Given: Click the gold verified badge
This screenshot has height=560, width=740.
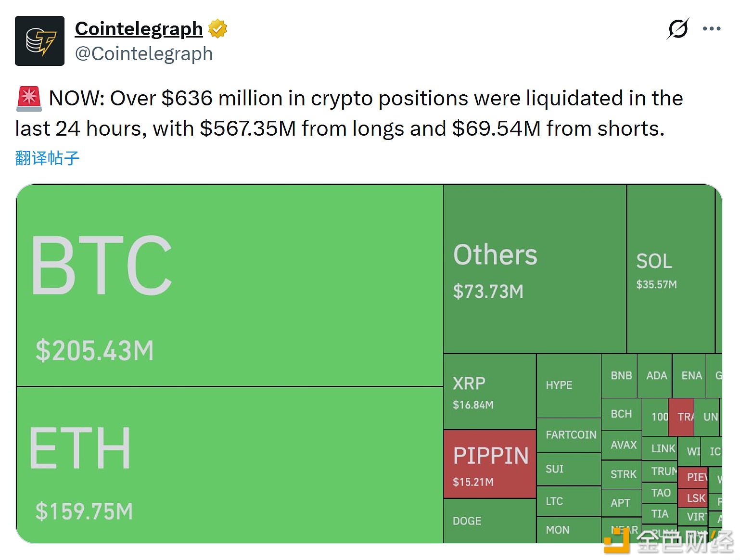Looking at the screenshot, I should (x=217, y=29).
